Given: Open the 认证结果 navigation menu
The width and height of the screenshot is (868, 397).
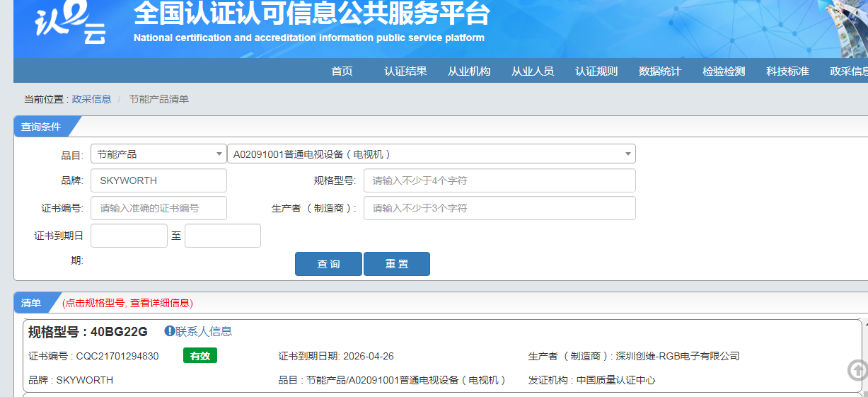Looking at the screenshot, I should (x=405, y=71).
